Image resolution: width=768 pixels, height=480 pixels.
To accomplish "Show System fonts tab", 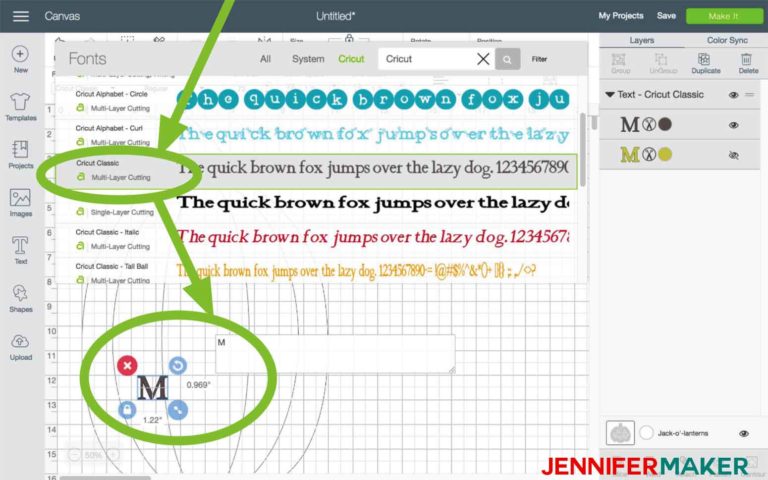I will [308, 59].
